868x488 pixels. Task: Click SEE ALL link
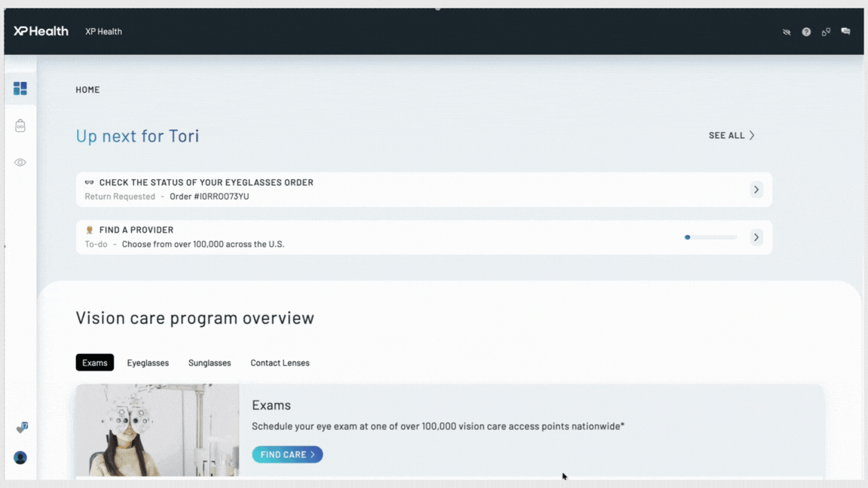732,136
